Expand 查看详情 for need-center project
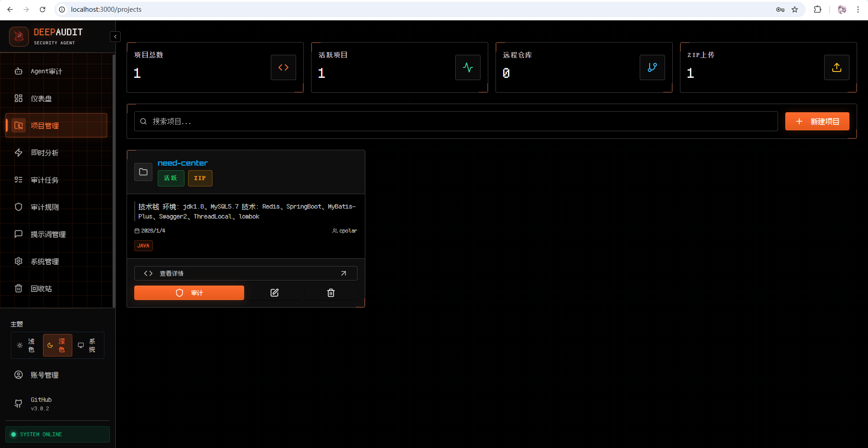 (x=245, y=273)
